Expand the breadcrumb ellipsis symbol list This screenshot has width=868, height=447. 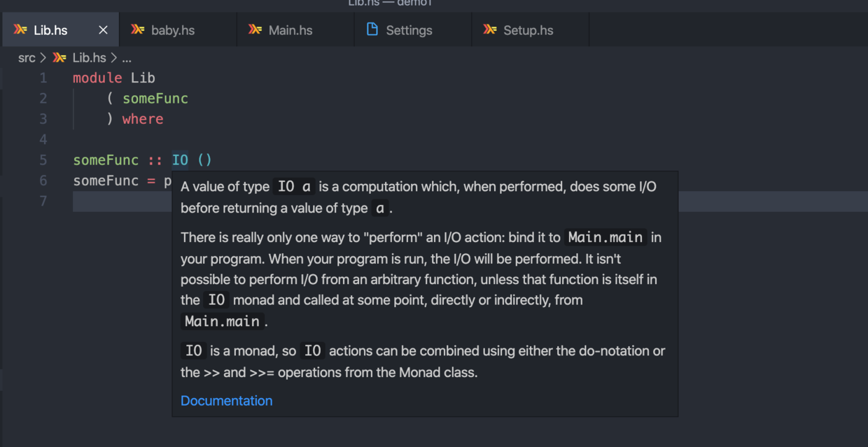click(126, 57)
